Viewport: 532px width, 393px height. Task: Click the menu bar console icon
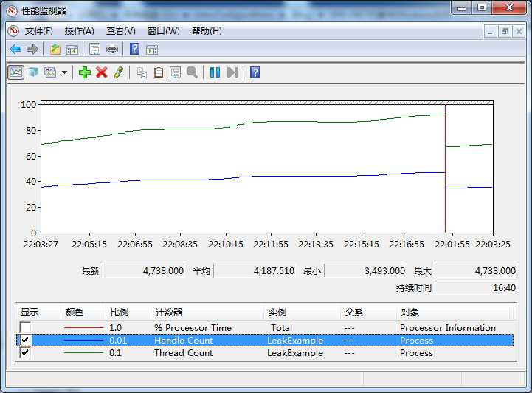click(13, 31)
